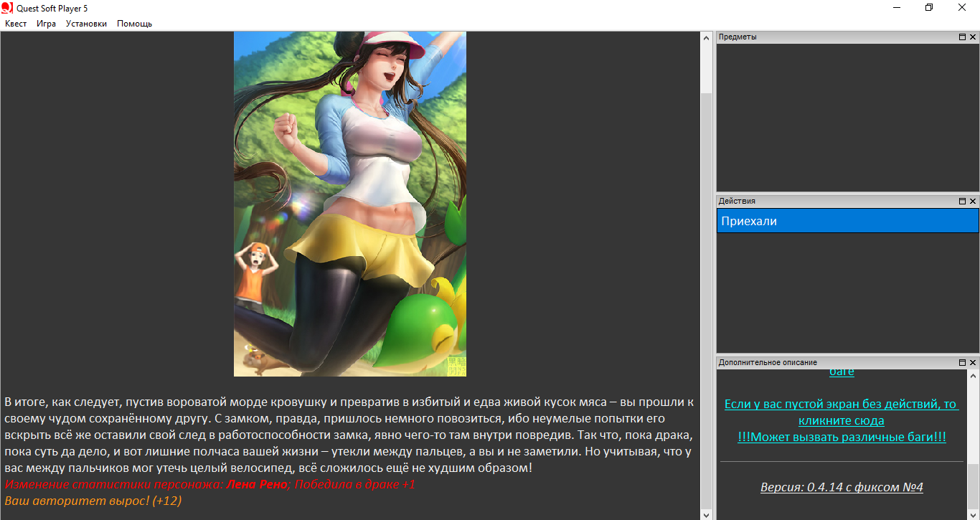980x520 pixels.
Task: Open the Помощь menu
Action: click(x=134, y=24)
